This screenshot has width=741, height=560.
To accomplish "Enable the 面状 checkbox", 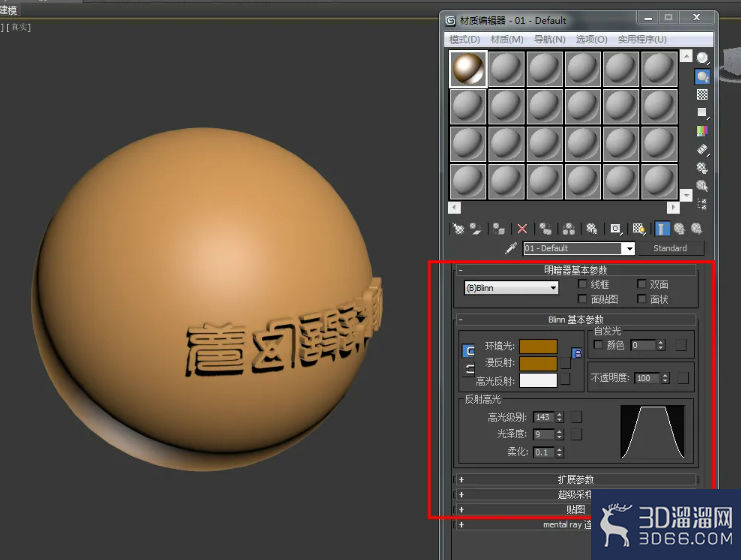I will tap(641, 299).
